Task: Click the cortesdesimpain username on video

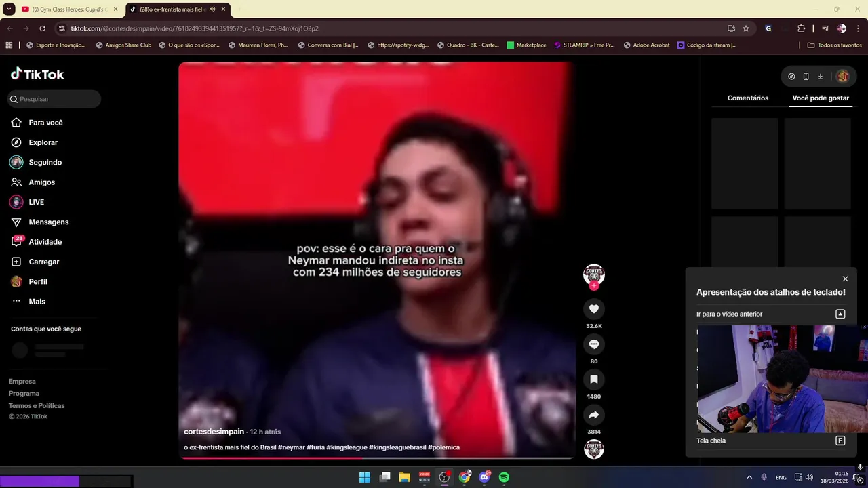Action: [214, 432]
